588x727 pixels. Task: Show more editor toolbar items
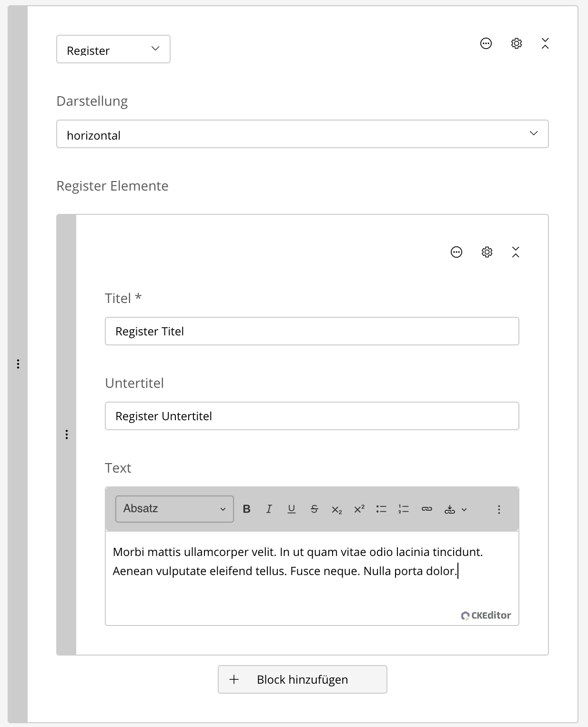point(499,509)
